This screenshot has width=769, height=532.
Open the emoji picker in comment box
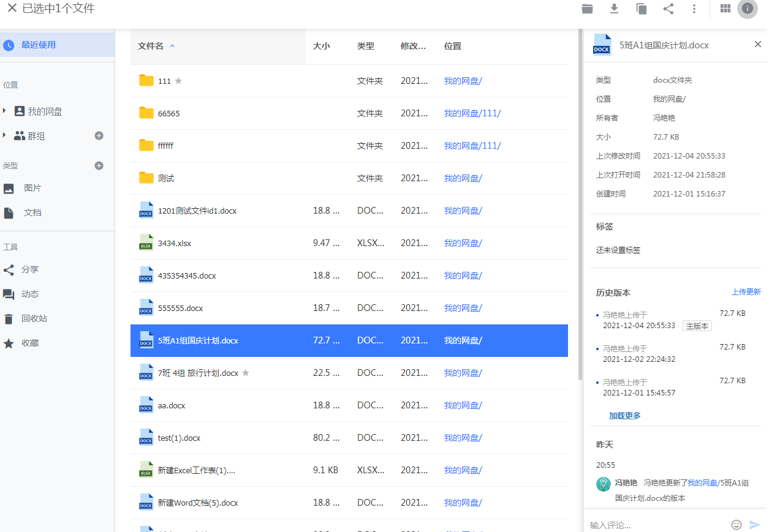pos(737,525)
